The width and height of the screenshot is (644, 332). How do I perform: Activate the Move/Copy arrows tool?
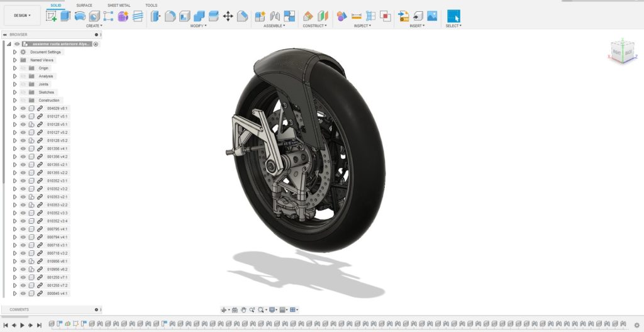(228, 16)
